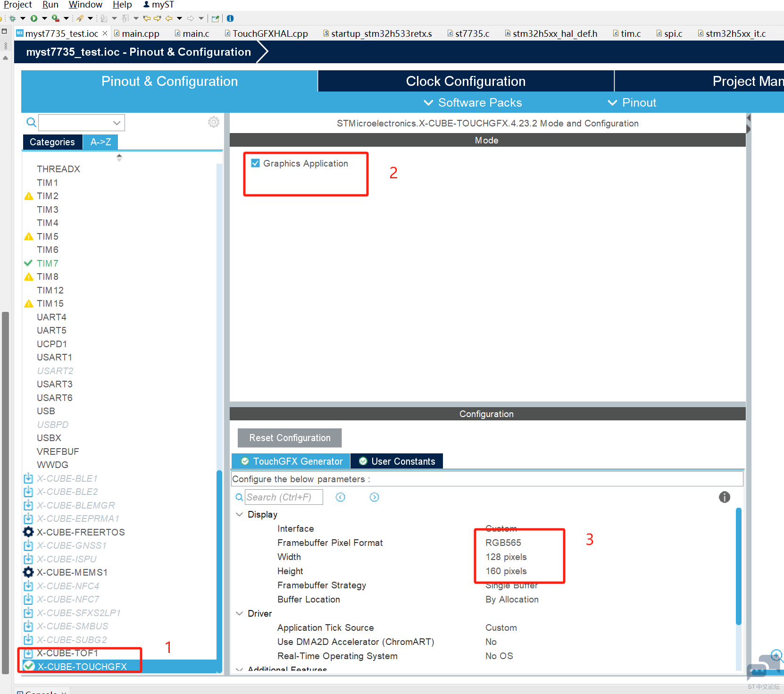Click the gear icon beside X-CUBE-FREERTOS
The image size is (784, 694).
pyautogui.click(x=28, y=532)
